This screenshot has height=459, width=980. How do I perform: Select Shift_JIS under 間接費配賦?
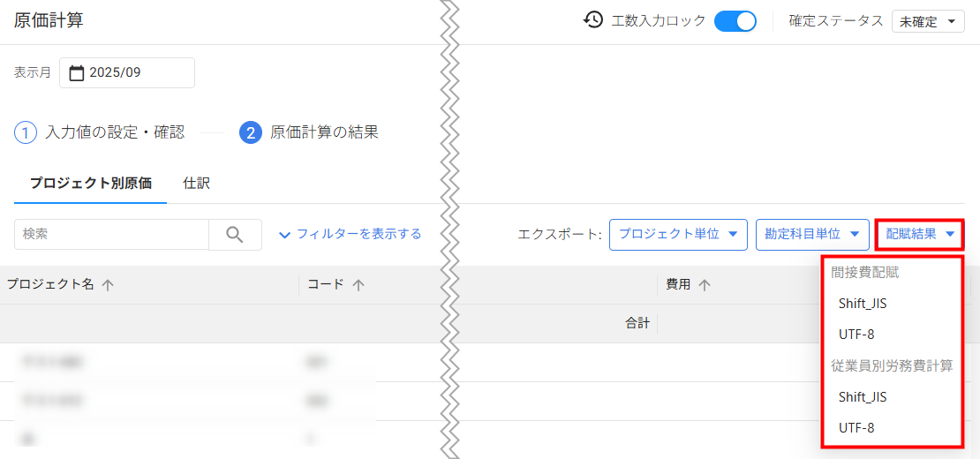[x=863, y=304]
